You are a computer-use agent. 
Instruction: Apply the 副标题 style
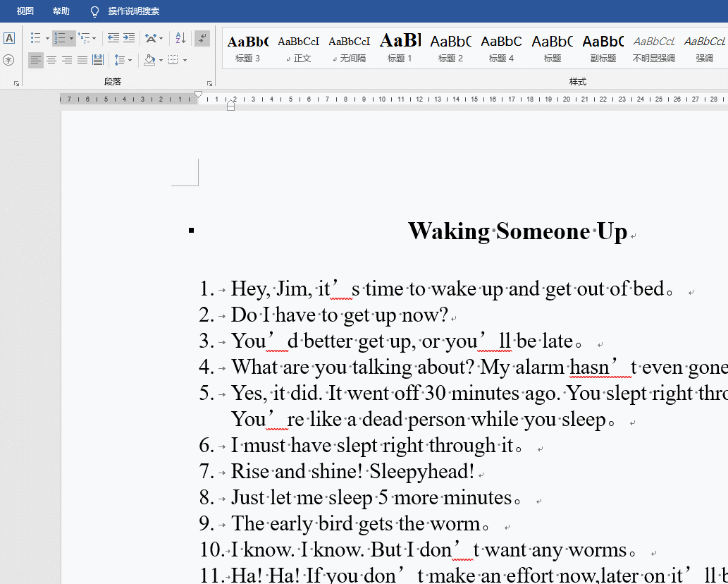click(x=603, y=48)
